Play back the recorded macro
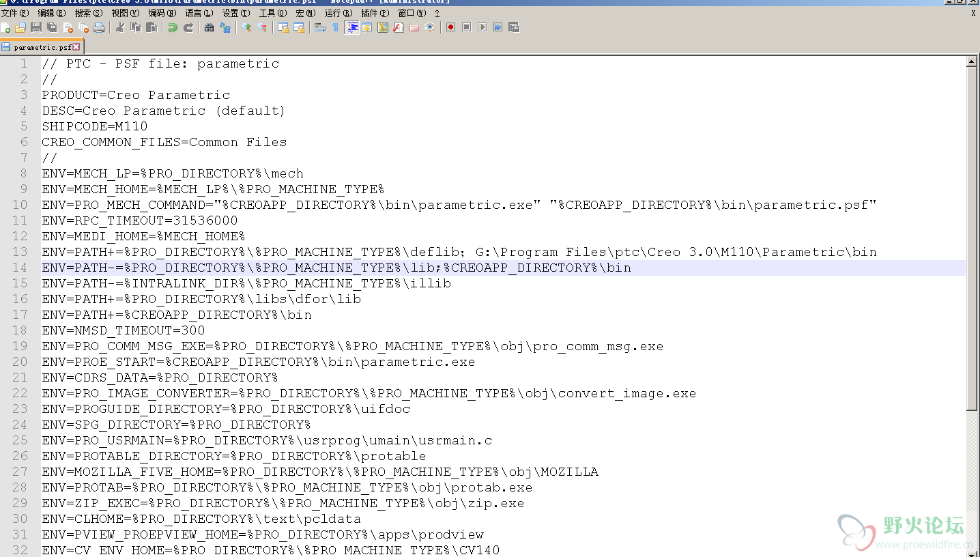980x557 pixels. [482, 27]
